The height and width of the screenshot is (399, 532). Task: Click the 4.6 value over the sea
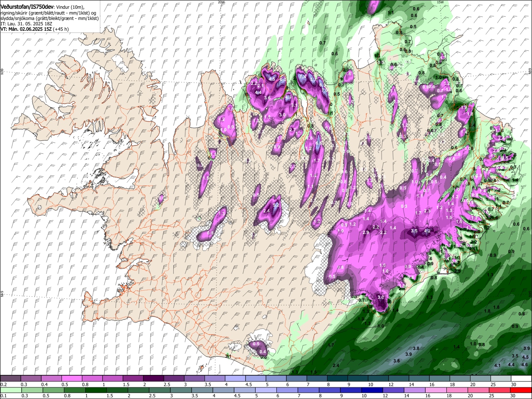pyautogui.click(x=525, y=364)
